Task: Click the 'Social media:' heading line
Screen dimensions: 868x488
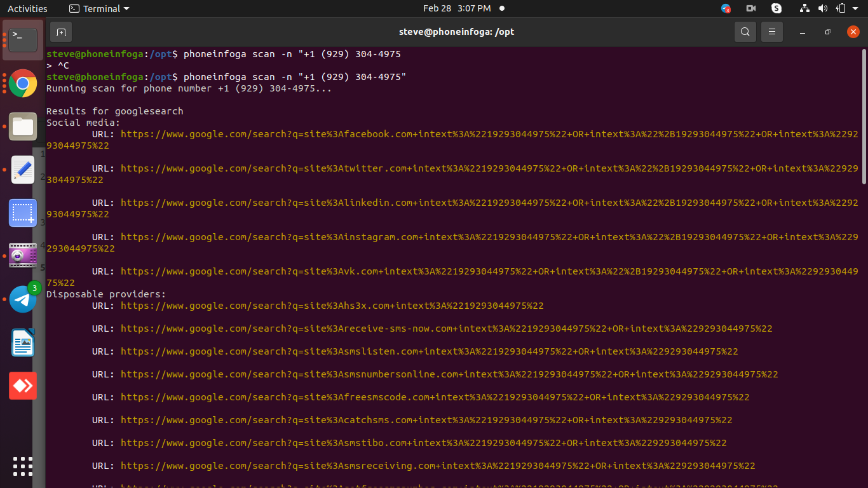Action: pyautogui.click(x=83, y=123)
